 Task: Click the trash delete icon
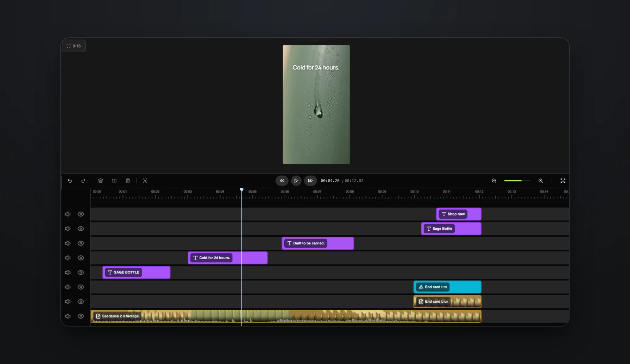(128, 181)
